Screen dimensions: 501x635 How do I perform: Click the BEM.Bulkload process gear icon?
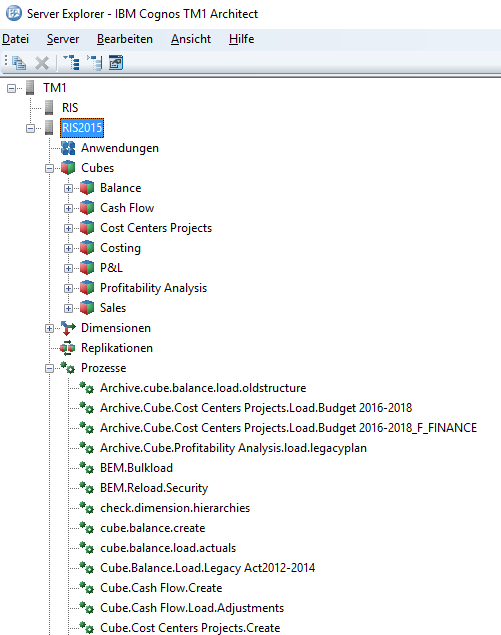pyautogui.click(x=87, y=467)
